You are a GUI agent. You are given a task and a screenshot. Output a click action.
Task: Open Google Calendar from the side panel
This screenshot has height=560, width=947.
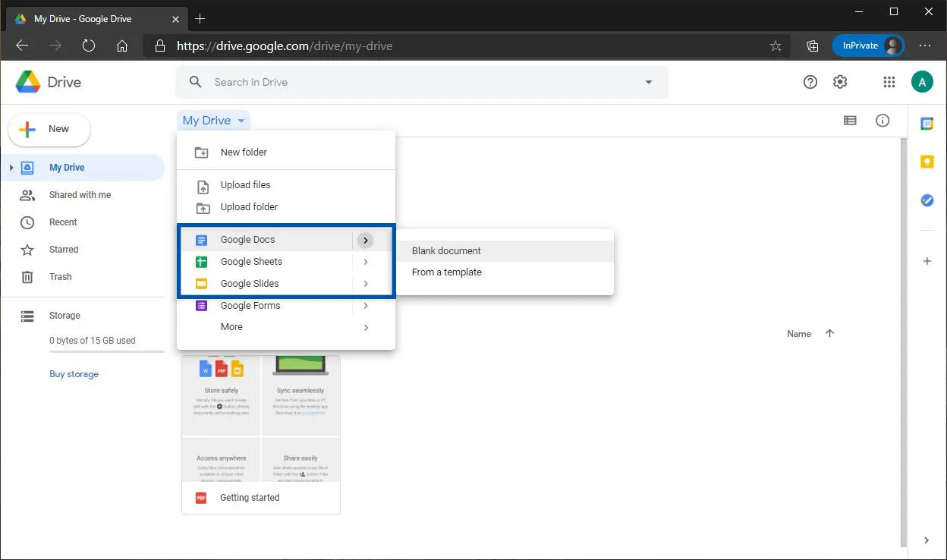(x=927, y=122)
